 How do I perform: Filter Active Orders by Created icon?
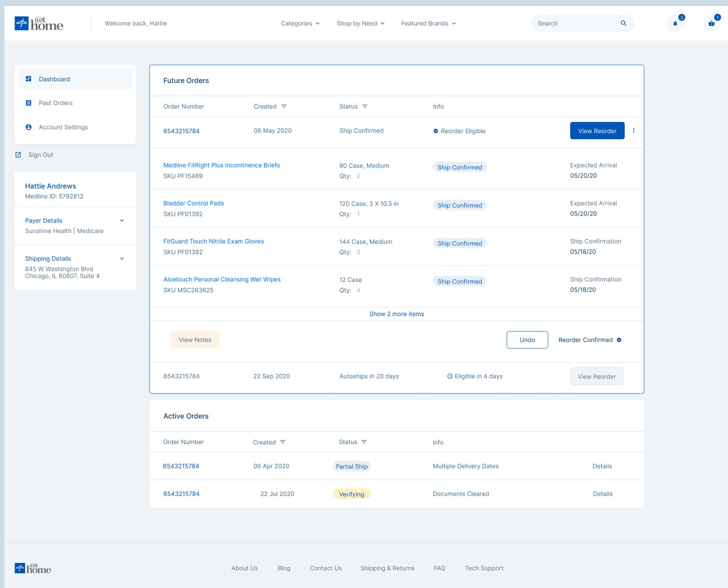pyautogui.click(x=283, y=442)
